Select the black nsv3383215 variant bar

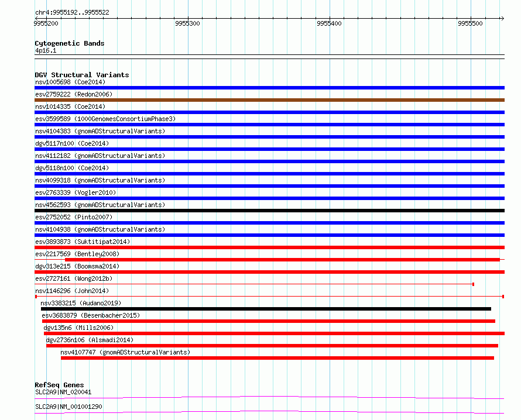coord(266,309)
